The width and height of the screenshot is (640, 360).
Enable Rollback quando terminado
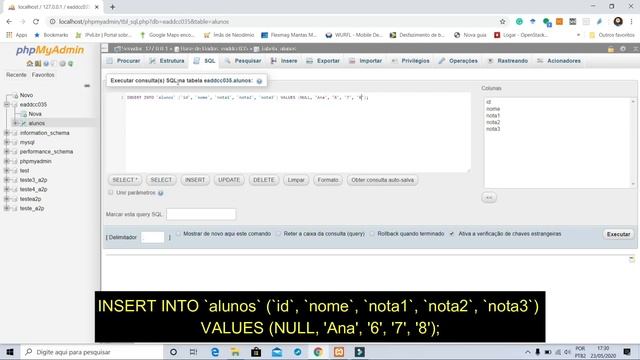372,234
